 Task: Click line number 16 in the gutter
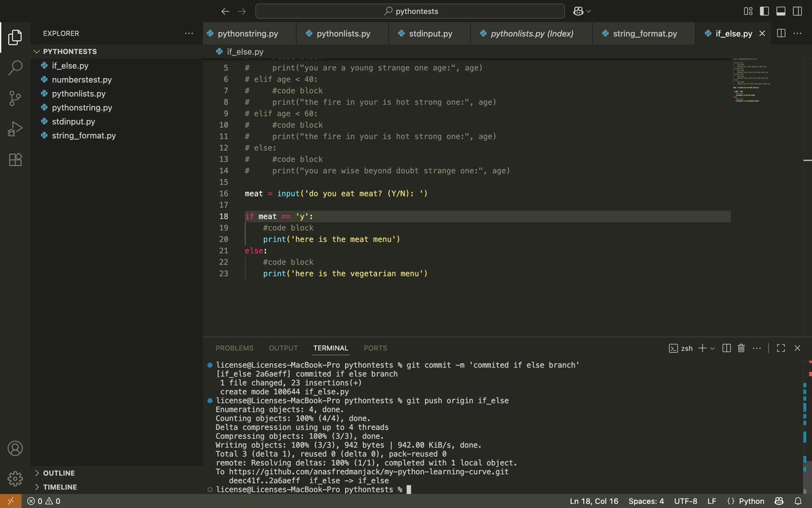click(x=224, y=194)
